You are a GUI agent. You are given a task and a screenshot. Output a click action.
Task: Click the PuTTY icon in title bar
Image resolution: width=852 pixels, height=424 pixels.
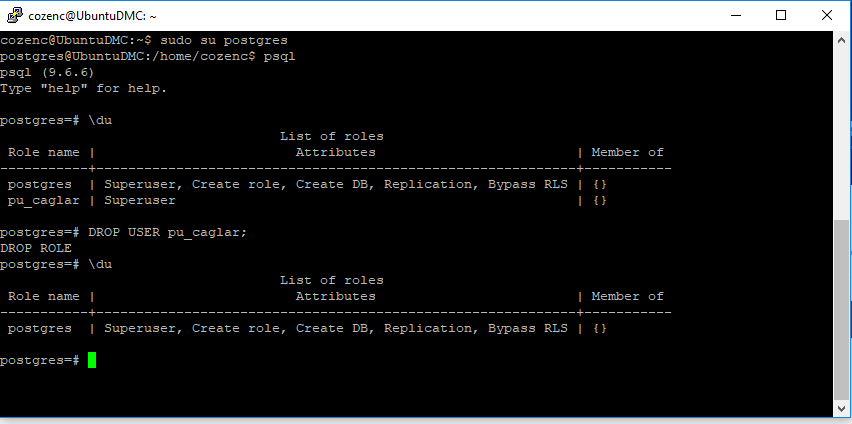pyautogui.click(x=15, y=15)
